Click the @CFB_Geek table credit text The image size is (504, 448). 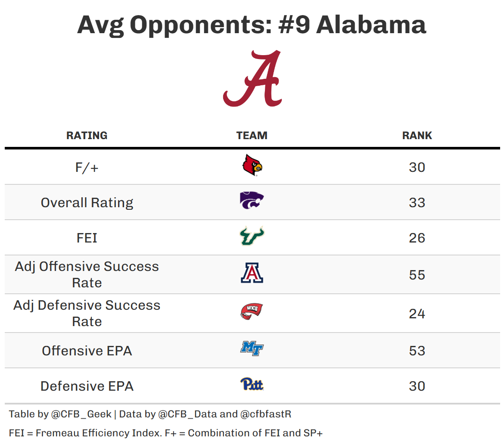pyautogui.click(x=81, y=414)
